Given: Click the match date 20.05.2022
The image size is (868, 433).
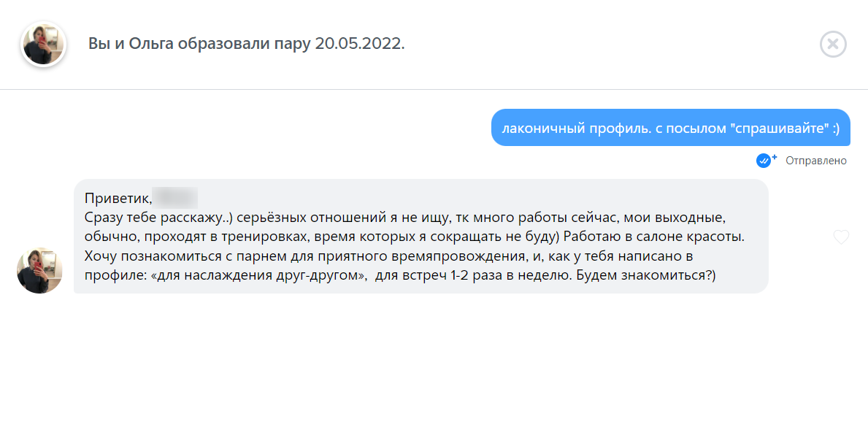Looking at the screenshot, I should (x=359, y=44).
